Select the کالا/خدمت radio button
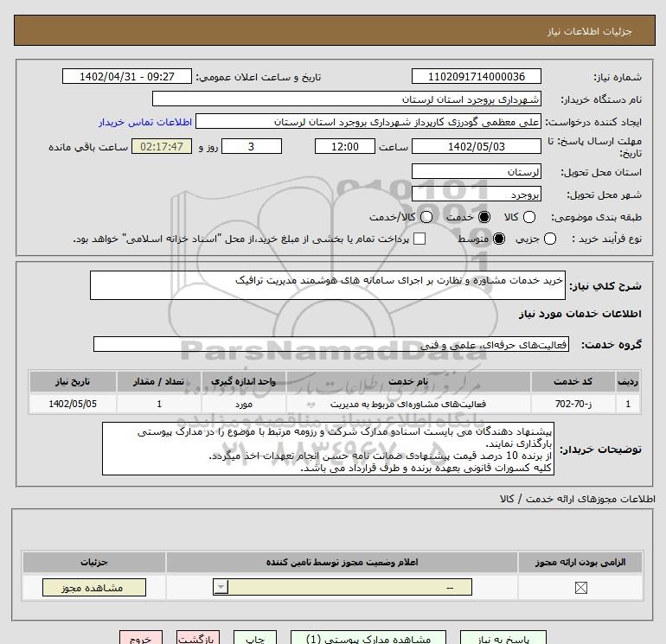The width and height of the screenshot is (666, 644). point(426,217)
